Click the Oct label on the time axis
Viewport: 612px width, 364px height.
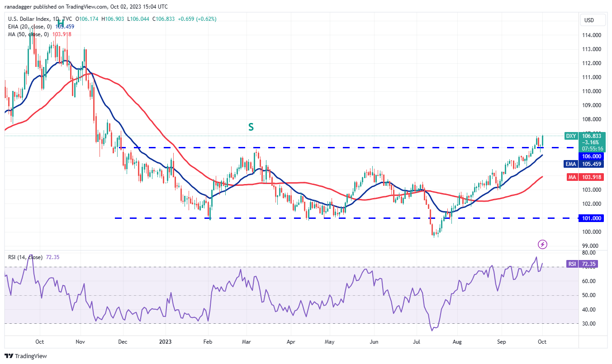point(541,342)
